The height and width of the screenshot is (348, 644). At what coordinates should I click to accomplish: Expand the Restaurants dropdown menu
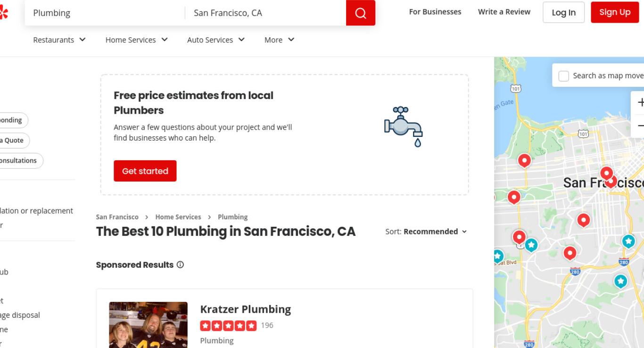59,40
